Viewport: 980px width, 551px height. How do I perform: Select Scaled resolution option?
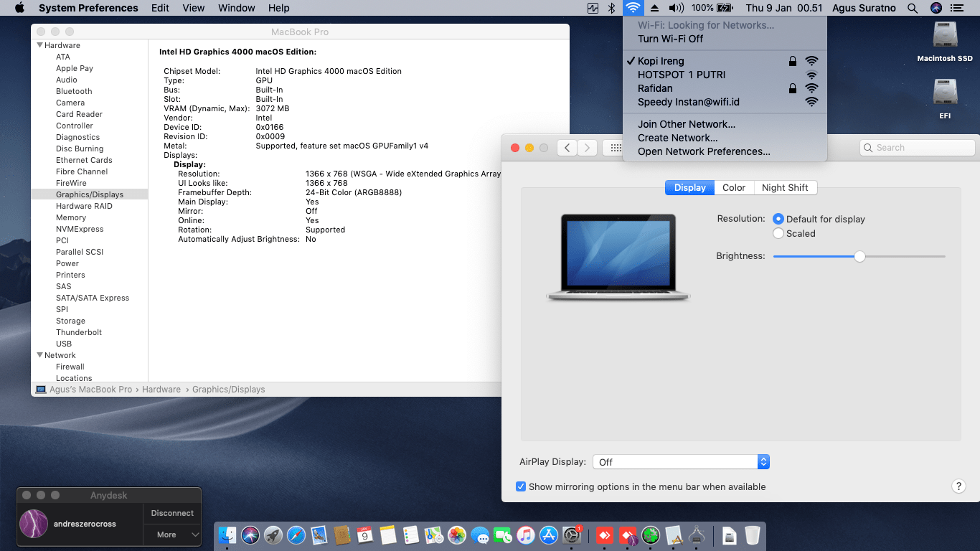pyautogui.click(x=794, y=233)
